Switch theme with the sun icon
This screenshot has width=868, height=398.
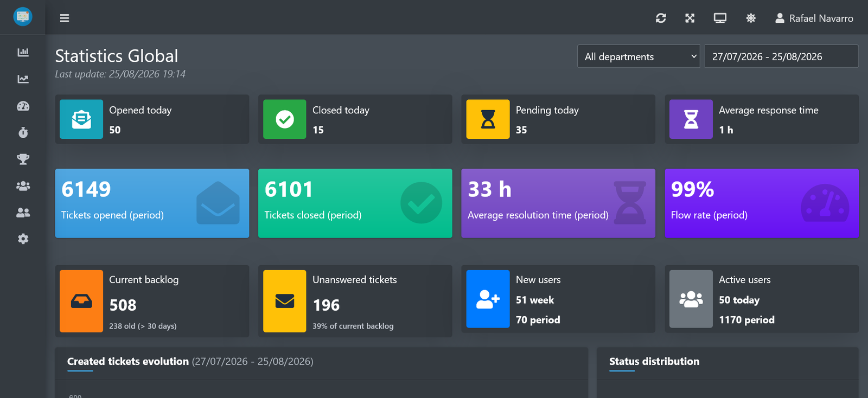tap(751, 18)
